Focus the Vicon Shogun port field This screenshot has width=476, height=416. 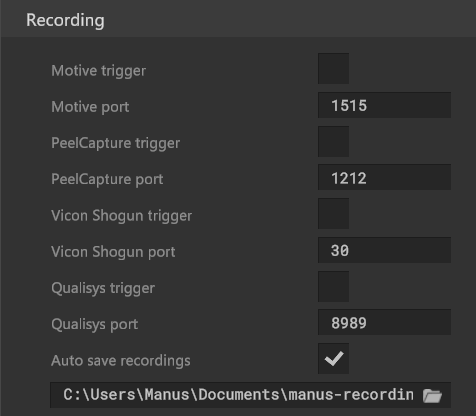[384, 250]
